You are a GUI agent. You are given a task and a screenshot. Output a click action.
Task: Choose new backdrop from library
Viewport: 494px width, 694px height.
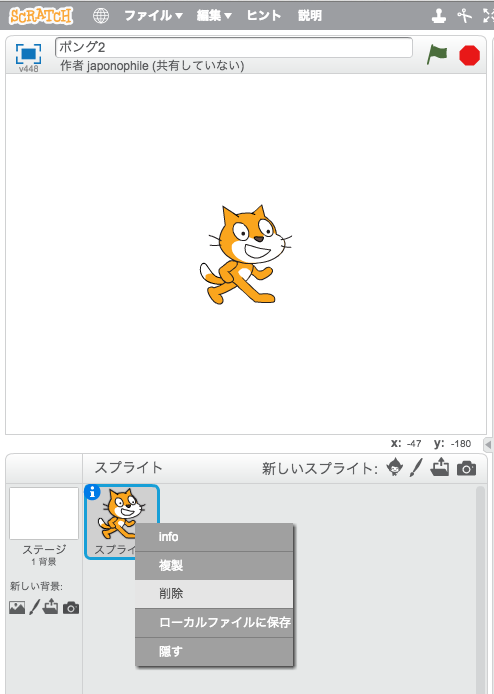point(17,607)
